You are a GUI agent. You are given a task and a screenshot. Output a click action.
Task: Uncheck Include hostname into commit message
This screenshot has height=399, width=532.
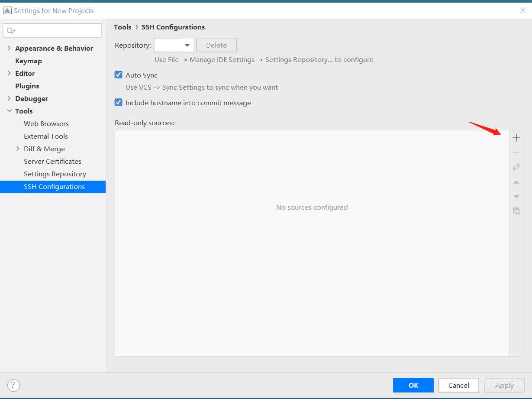point(119,103)
